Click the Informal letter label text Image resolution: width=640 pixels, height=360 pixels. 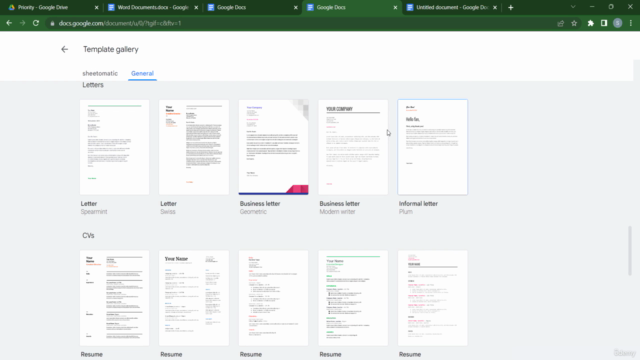click(x=418, y=204)
